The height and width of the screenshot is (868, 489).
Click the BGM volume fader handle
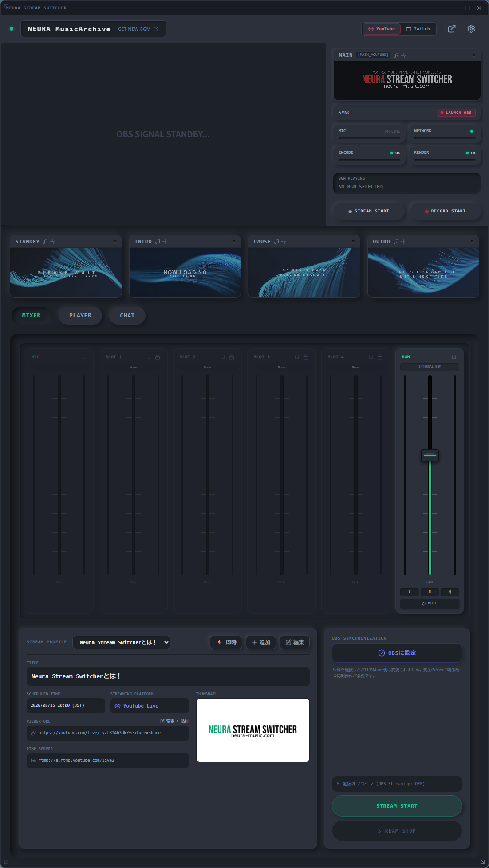pyautogui.click(x=430, y=455)
